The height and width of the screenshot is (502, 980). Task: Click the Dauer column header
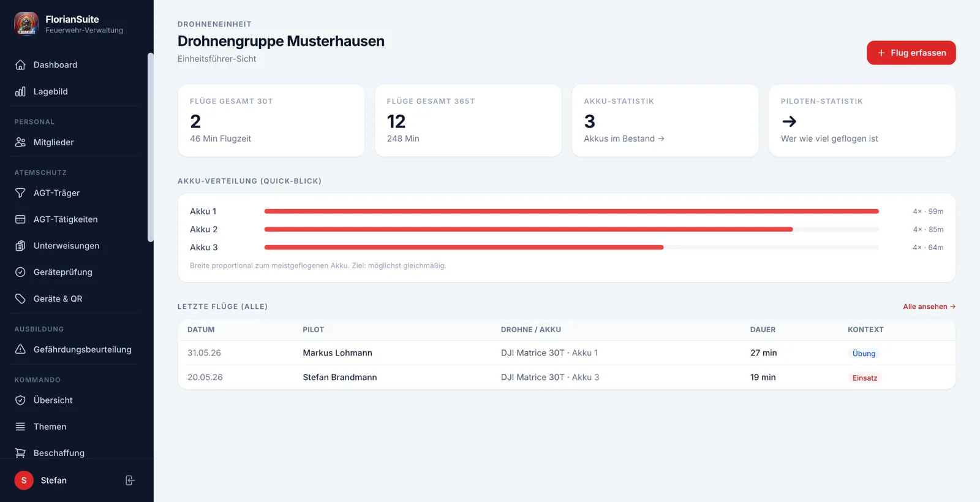pos(763,330)
